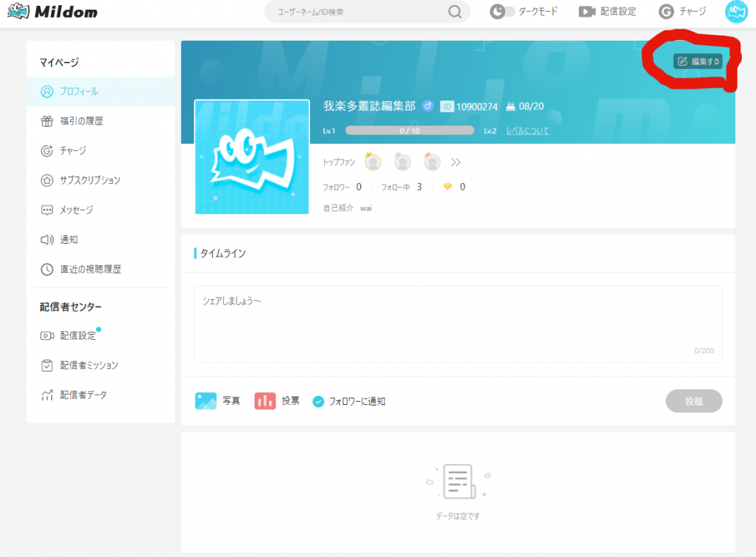
Task: Open 通知 notifications in sidebar
Action: point(69,239)
